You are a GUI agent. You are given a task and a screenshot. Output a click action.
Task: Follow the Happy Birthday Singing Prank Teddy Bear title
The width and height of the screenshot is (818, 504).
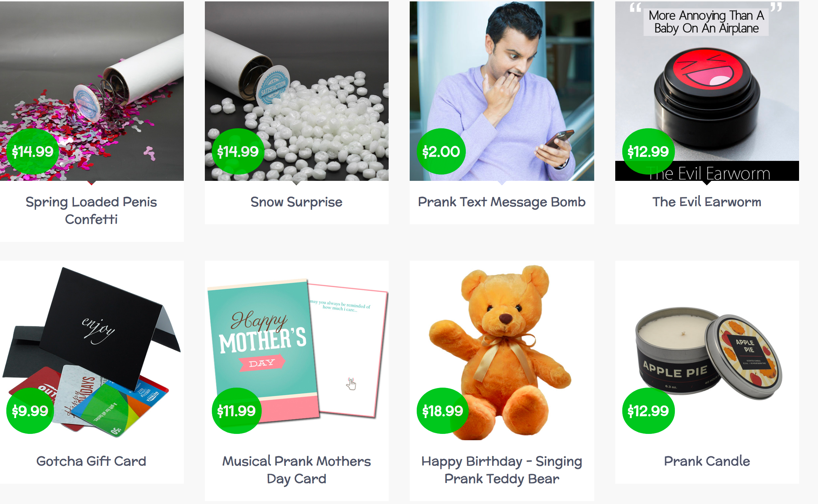pyautogui.click(x=502, y=470)
